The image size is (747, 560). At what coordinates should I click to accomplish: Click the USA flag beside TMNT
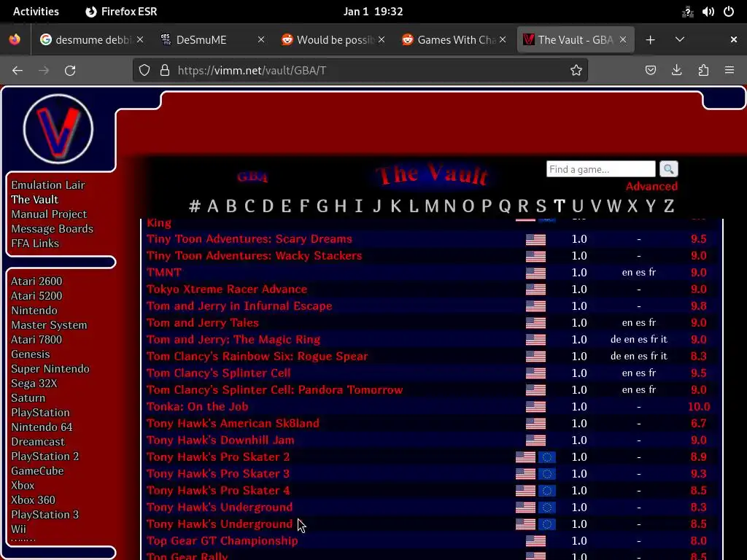point(535,273)
